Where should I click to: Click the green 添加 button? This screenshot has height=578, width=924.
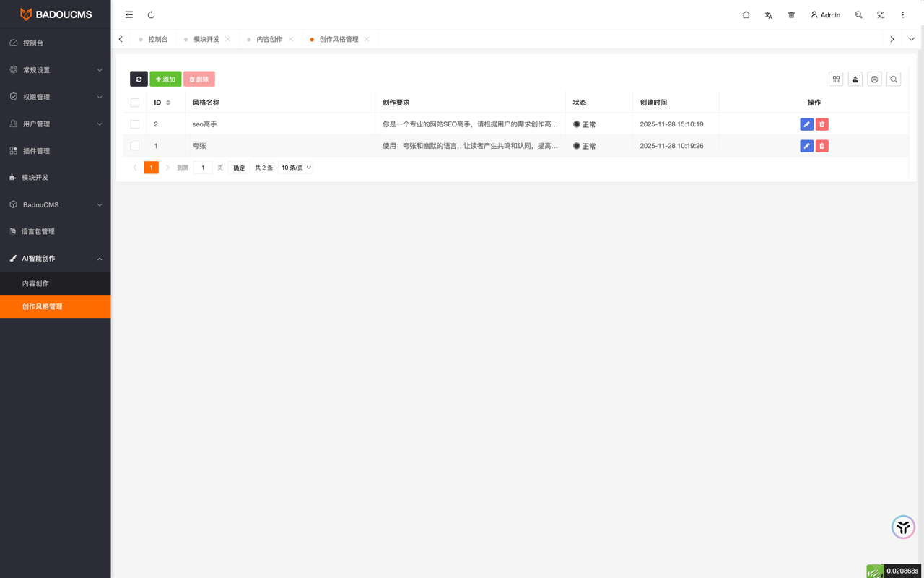coord(165,79)
